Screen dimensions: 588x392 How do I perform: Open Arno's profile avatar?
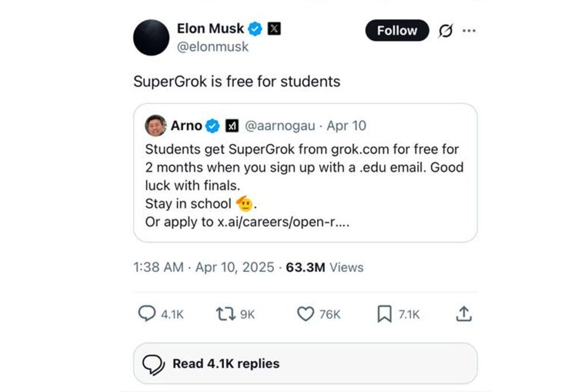tap(156, 125)
